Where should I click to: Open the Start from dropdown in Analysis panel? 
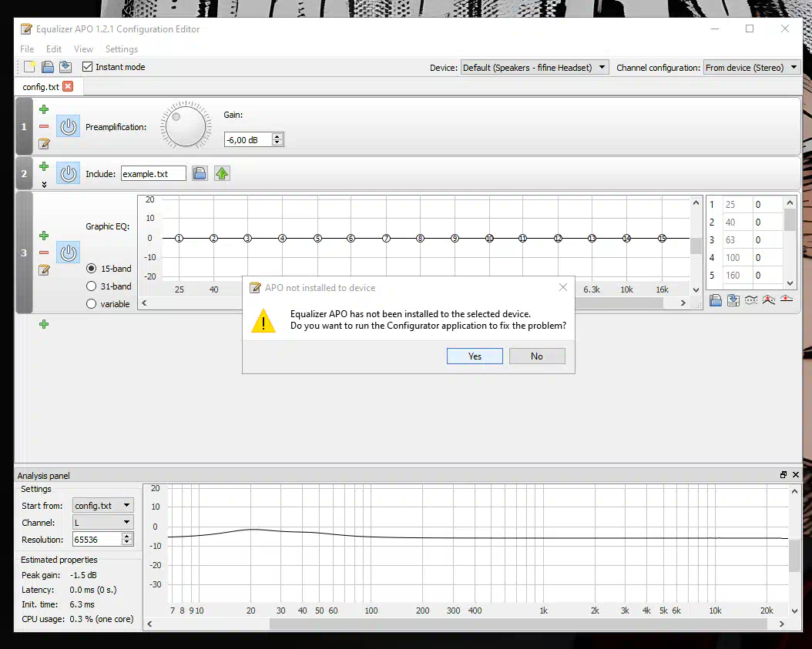[103, 505]
